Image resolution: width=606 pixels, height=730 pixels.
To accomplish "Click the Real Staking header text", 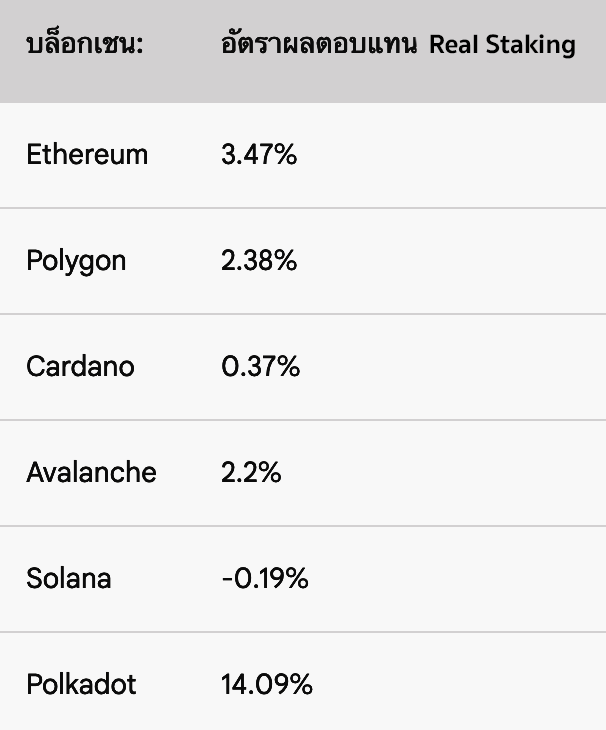I will [502, 45].
